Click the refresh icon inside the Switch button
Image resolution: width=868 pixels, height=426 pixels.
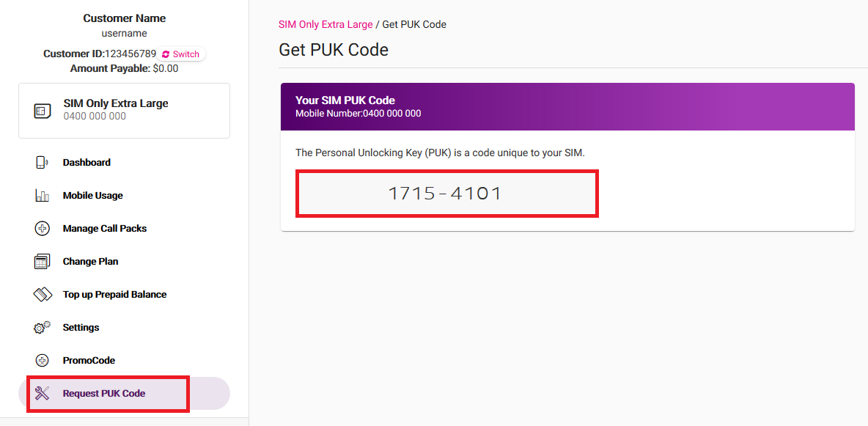coord(167,54)
